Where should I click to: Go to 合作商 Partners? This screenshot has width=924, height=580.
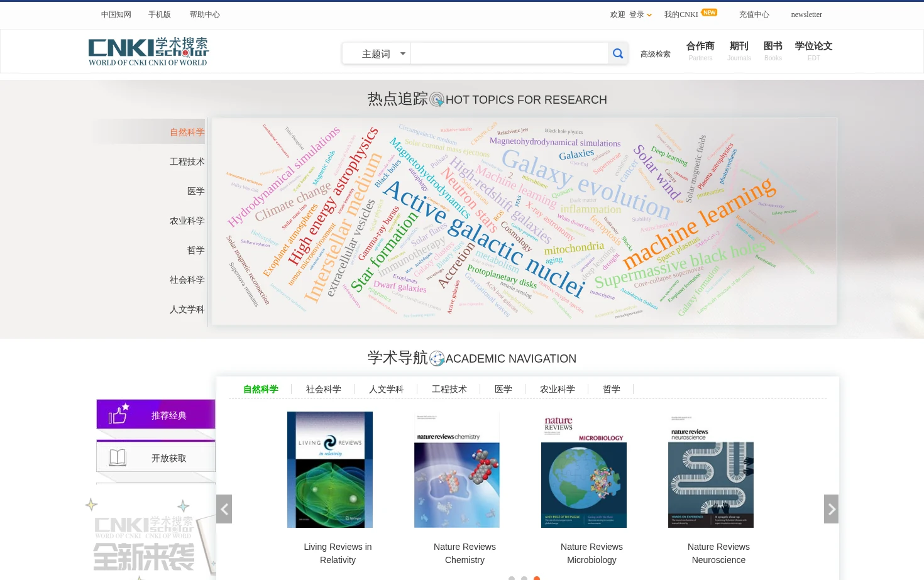(x=700, y=50)
